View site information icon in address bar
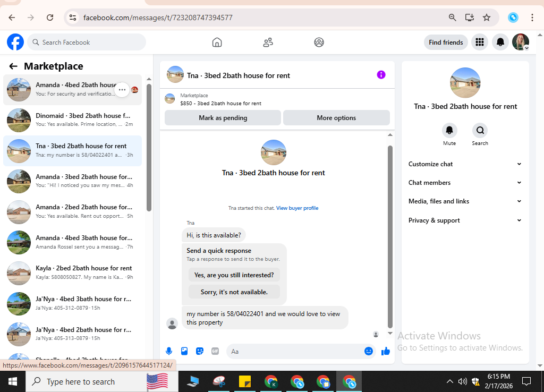 click(x=72, y=18)
